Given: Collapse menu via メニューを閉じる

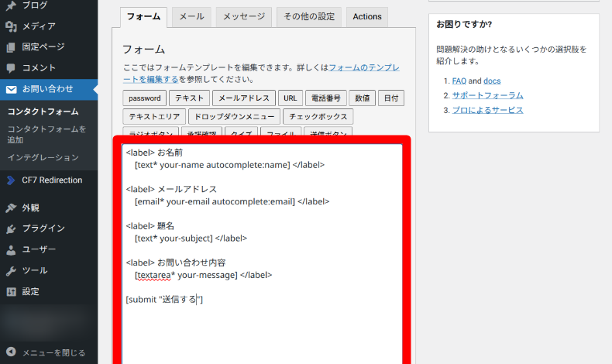Looking at the screenshot, I should pyautogui.click(x=53, y=352).
